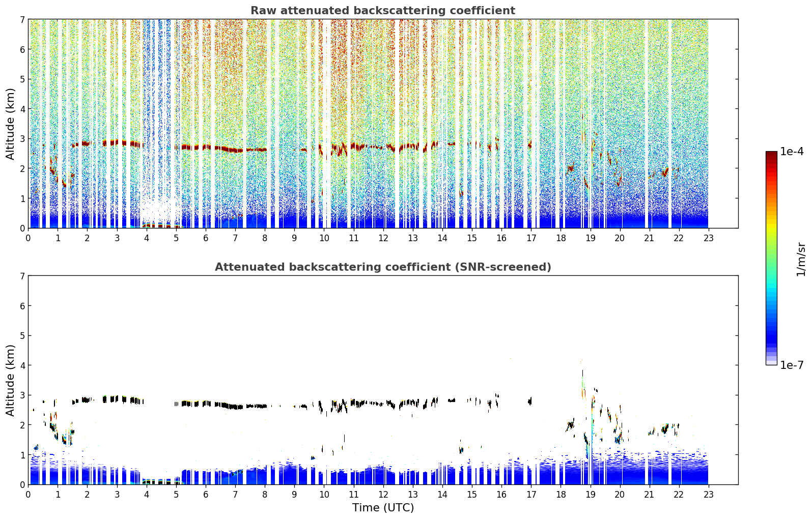This screenshot has width=812, height=519.
Task: Click time tick '21' under the SNR-screened plot
Action: [x=650, y=495]
